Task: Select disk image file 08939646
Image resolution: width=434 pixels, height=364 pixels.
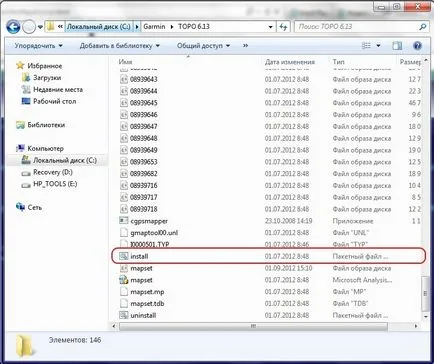Action: (x=138, y=115)
